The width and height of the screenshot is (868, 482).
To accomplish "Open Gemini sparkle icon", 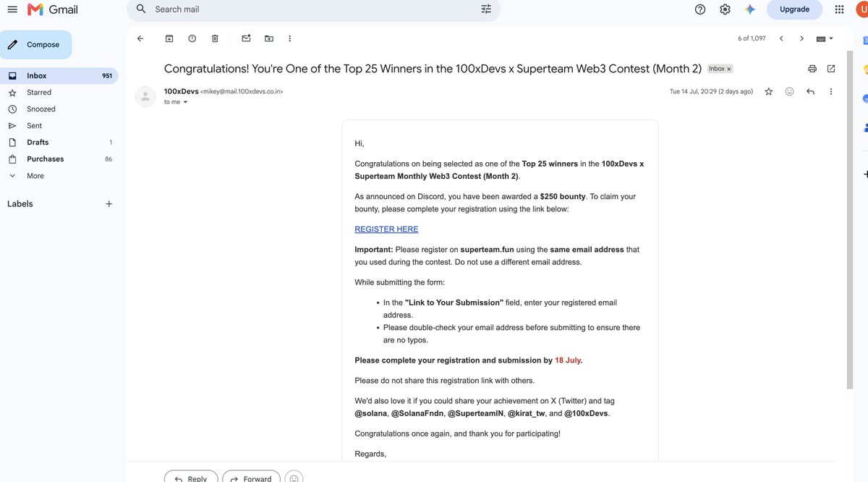I will pos(750,9).
